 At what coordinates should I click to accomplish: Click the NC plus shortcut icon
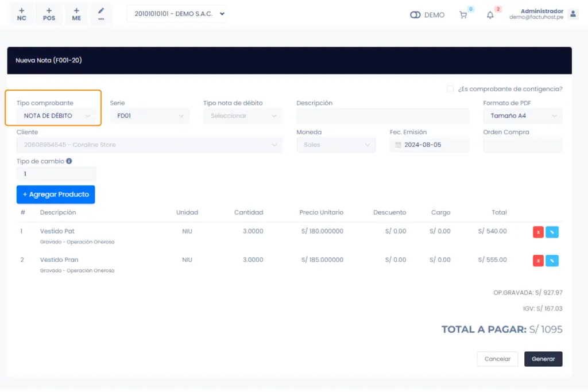click(x=21, y=14)
